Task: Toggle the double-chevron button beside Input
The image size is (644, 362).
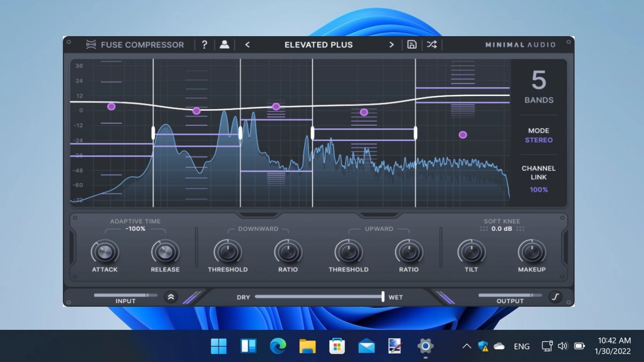Action: coord(171,297)
